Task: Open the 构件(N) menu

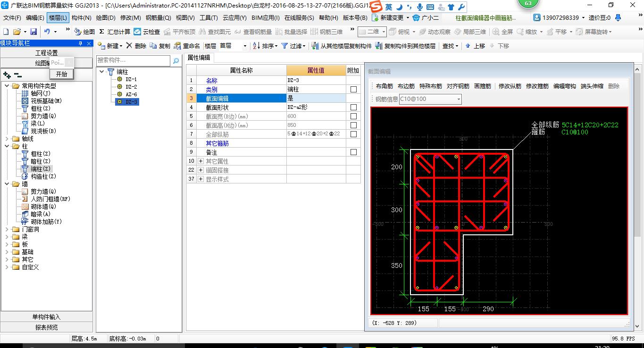Action: pos(81,17)
